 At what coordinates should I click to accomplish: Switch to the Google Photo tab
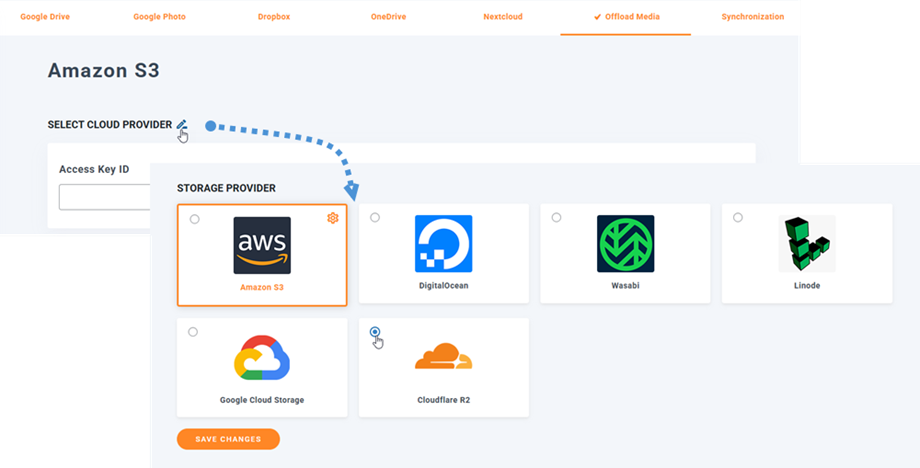coord(160,17)
